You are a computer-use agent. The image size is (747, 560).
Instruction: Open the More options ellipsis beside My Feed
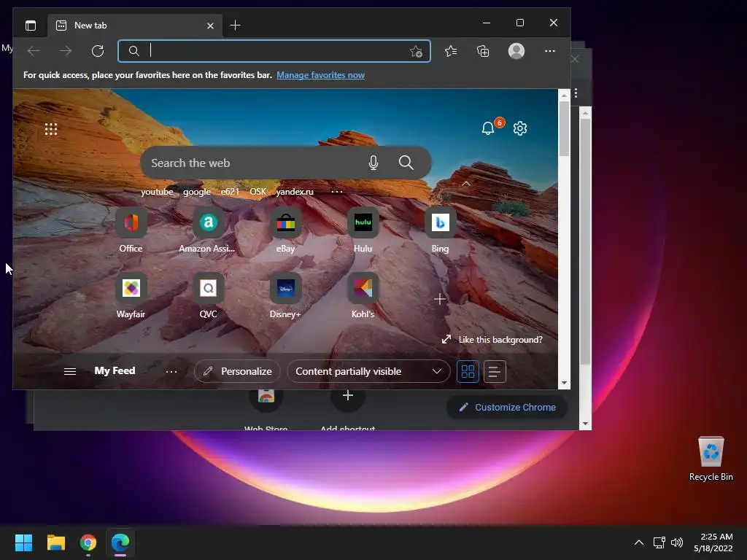click(x=171, y=371)
